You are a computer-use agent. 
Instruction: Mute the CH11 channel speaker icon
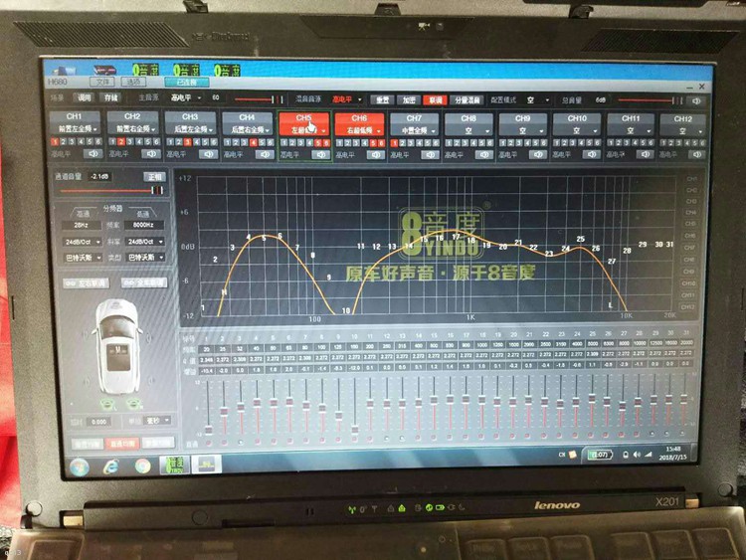click(645, 154)
